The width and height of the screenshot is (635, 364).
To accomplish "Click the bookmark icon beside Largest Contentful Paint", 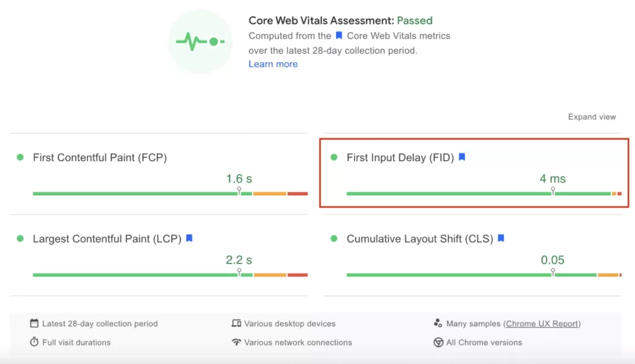I will click(189, 238).
